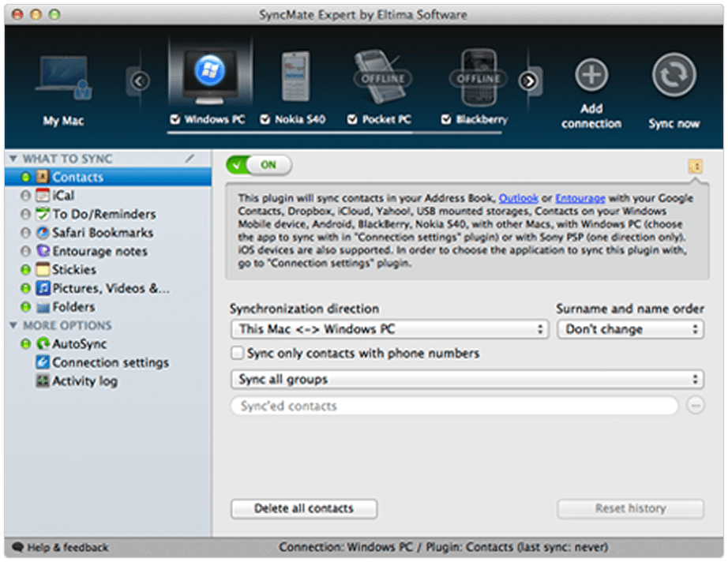Toggle the Folders plugin status indicator

(25, 307)
